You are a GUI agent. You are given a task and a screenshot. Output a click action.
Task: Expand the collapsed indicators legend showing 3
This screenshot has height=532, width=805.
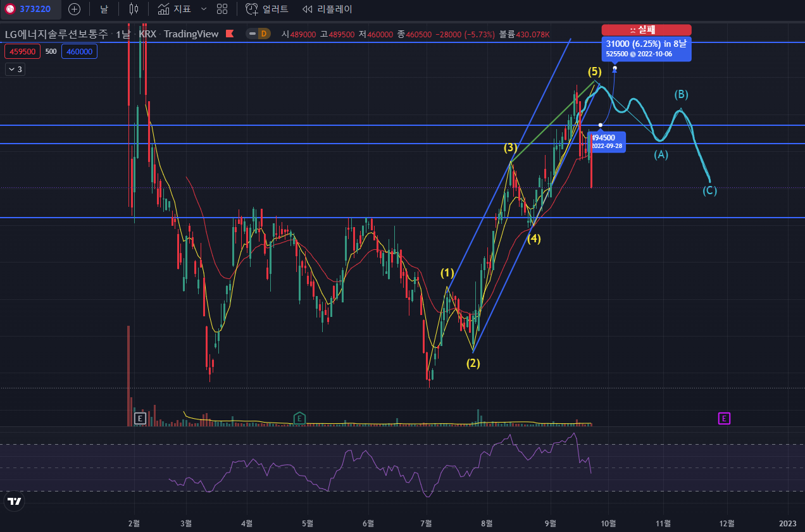pyautogui.click(x=15, y=69)
